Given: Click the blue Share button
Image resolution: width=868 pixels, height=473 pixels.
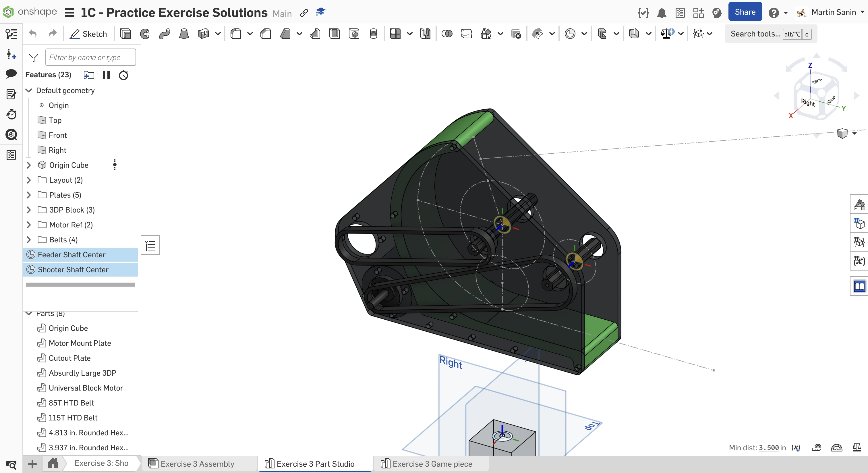Looking at the screenshot, I should (745, 12).
